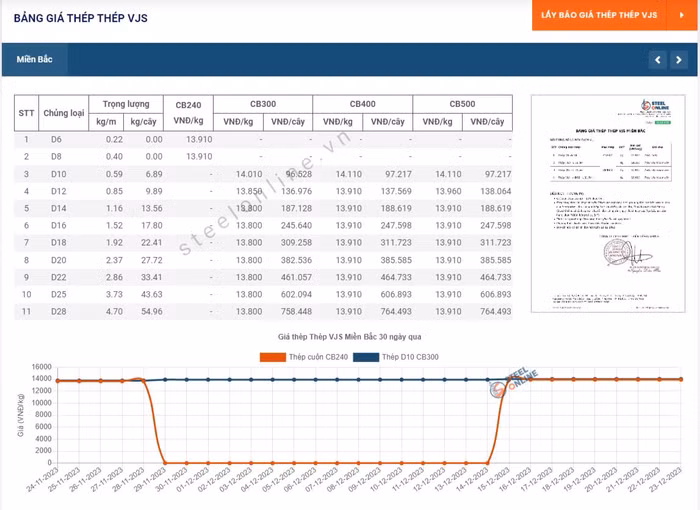Select the Miền Bắc region tab

tap(34, 60)
